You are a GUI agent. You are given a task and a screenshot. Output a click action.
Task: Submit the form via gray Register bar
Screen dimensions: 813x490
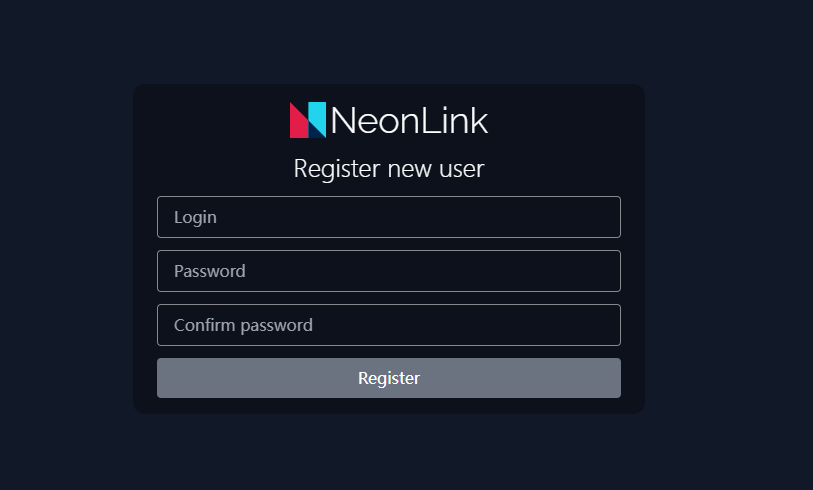tap(389, 378)
